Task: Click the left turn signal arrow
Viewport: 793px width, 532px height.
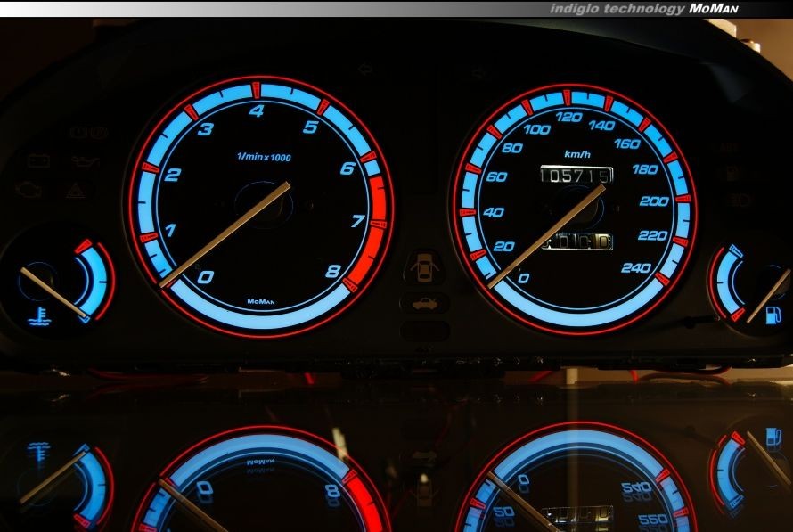Action: tap(364, 69)
